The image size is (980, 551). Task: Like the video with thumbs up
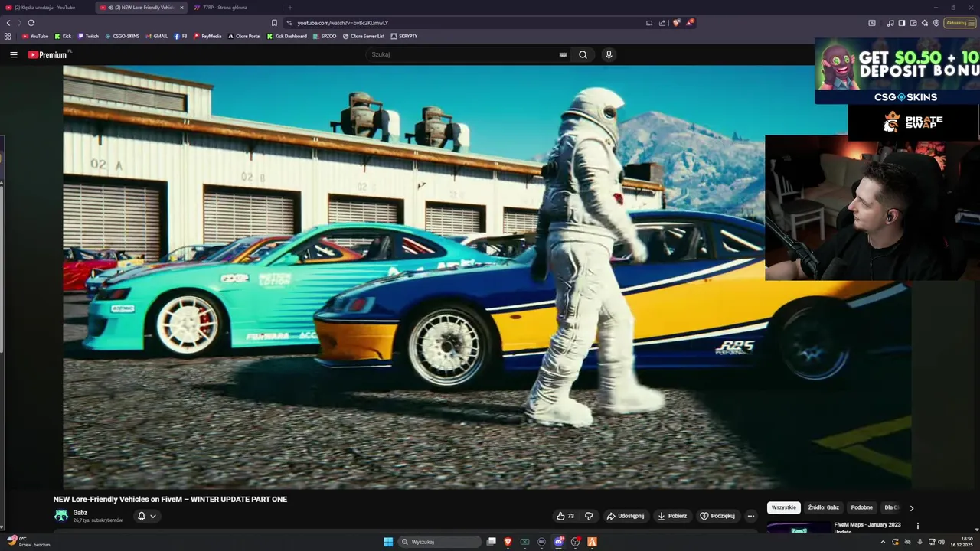pyautogui.click(x=565, y=516)
